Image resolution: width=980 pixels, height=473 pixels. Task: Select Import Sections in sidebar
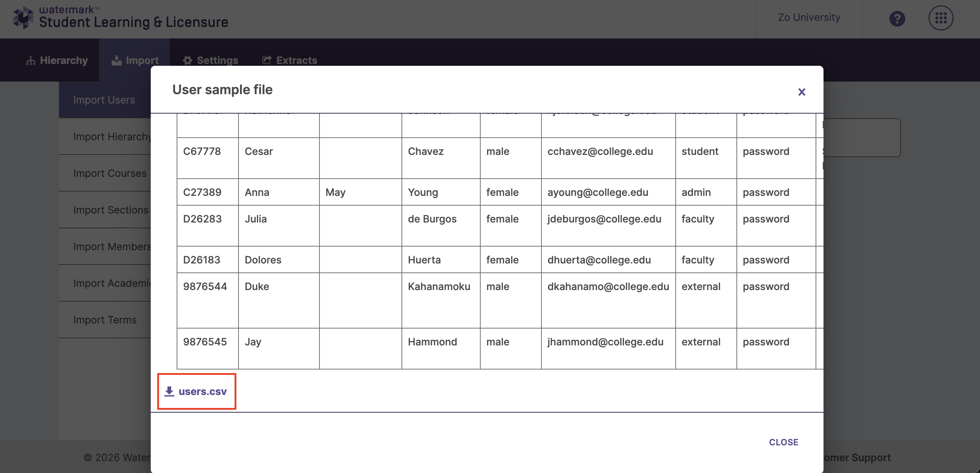(105, 210)
